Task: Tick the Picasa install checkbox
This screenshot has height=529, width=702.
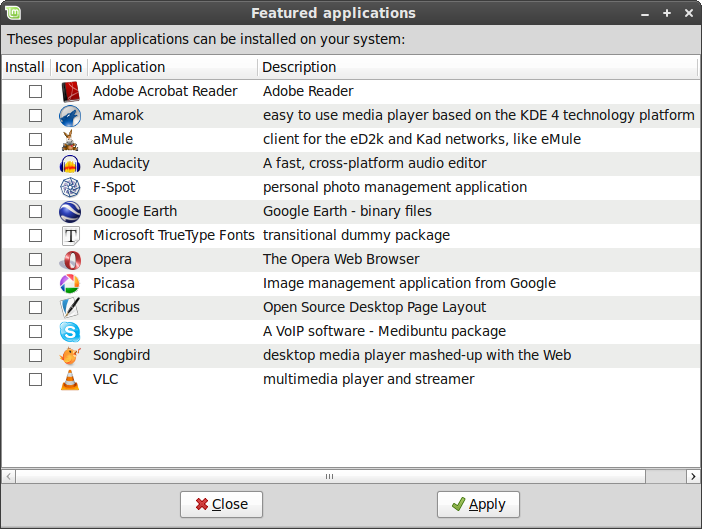Action: (x=35, y=284)
